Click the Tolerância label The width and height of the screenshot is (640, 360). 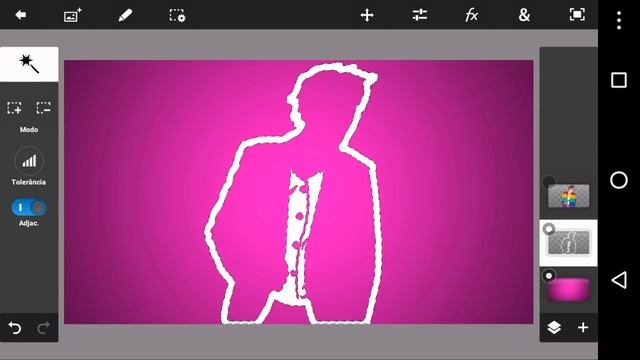point(29,182)
